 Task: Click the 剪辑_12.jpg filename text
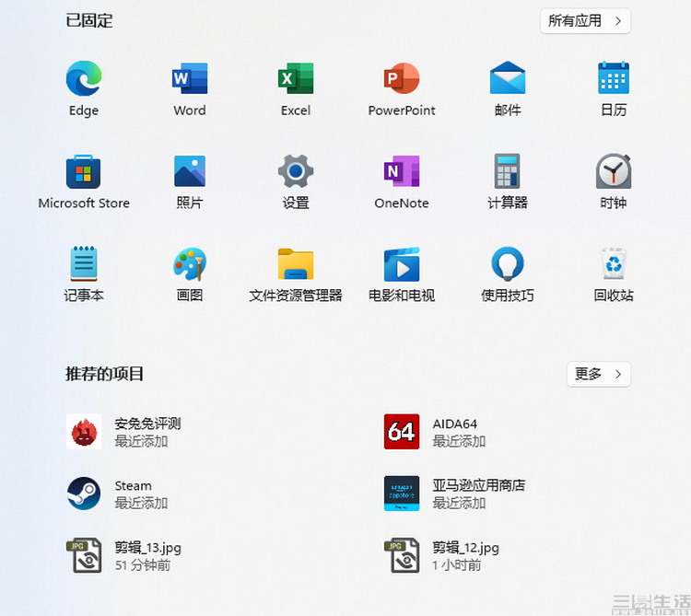point(465,548)
